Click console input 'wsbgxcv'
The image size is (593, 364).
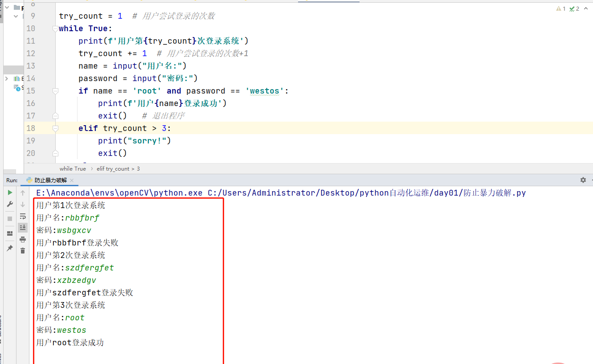74,230
